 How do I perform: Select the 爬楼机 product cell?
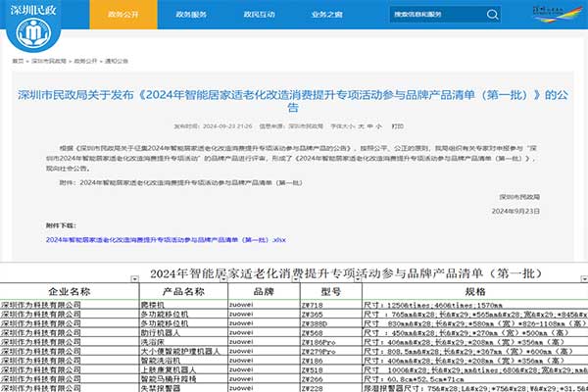(183, 305)
